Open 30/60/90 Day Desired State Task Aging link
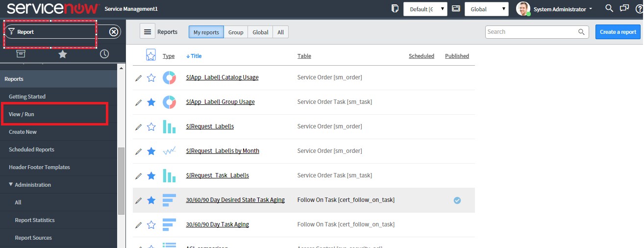Screen dimensions: 644x248 (235, 200)
